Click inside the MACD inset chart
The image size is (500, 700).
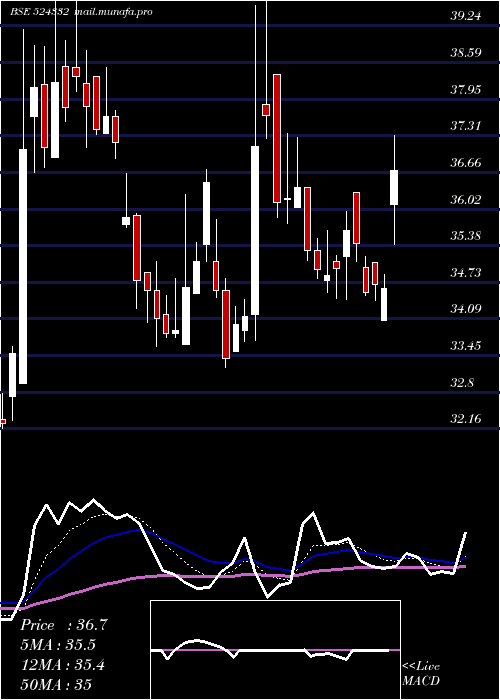click(x=275, y=650)
